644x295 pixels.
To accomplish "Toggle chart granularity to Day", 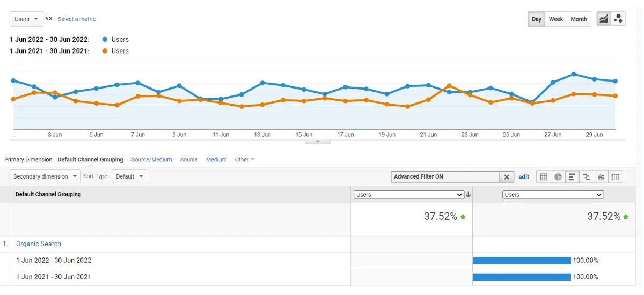I will [x=537, y=19].
